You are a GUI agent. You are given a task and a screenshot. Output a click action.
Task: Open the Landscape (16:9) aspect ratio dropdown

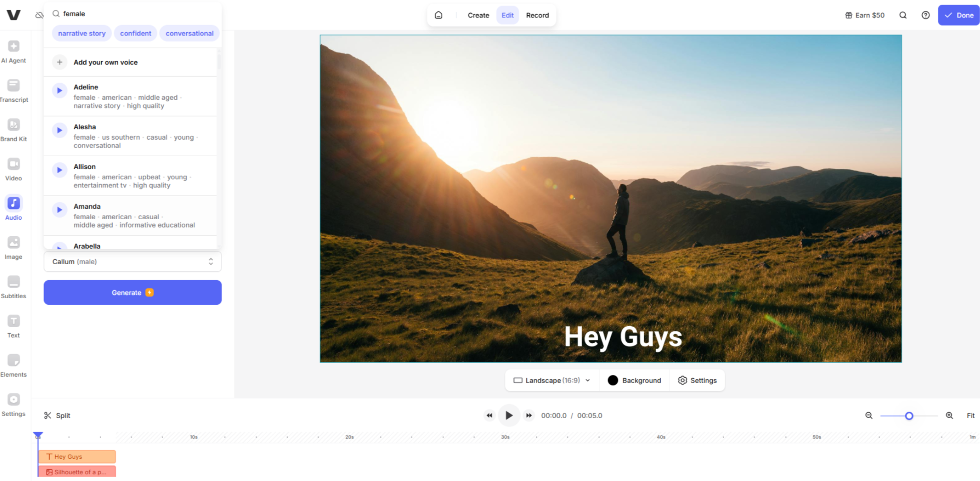tap(551, 381)
